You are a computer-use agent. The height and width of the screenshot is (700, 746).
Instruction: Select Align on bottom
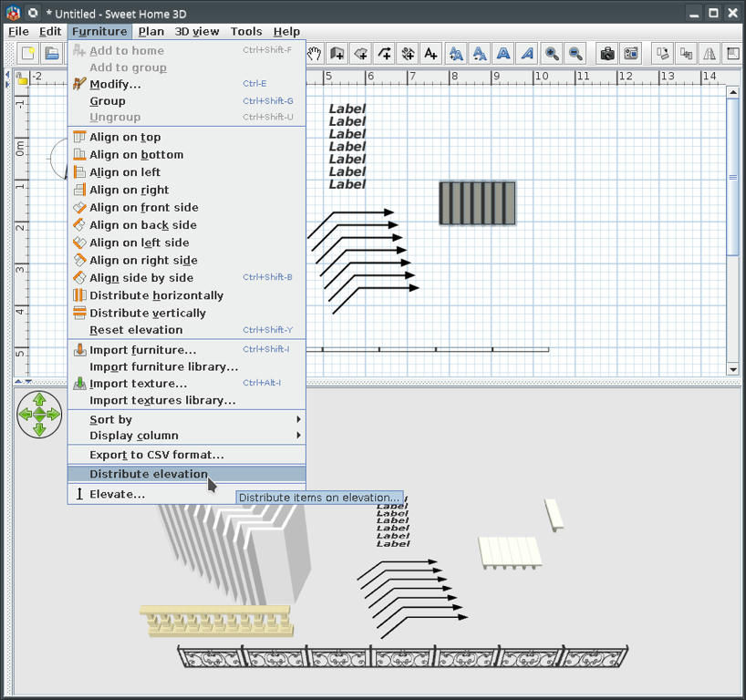point(186,155)
